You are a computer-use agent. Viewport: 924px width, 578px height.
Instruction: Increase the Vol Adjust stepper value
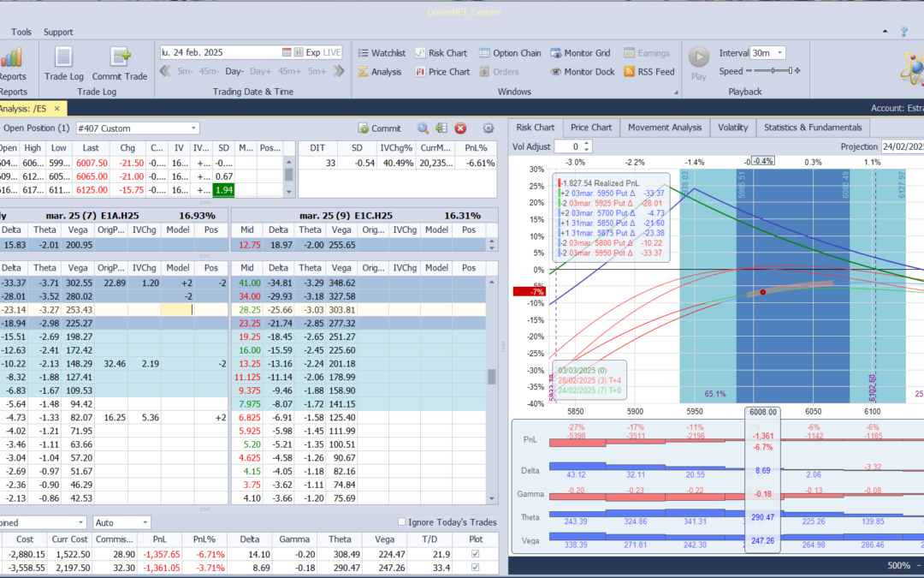[586, 143]
